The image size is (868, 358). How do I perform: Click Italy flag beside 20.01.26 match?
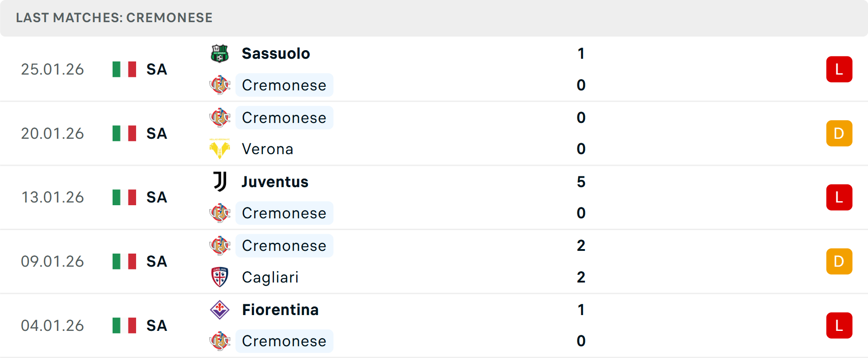pos(124,133)
